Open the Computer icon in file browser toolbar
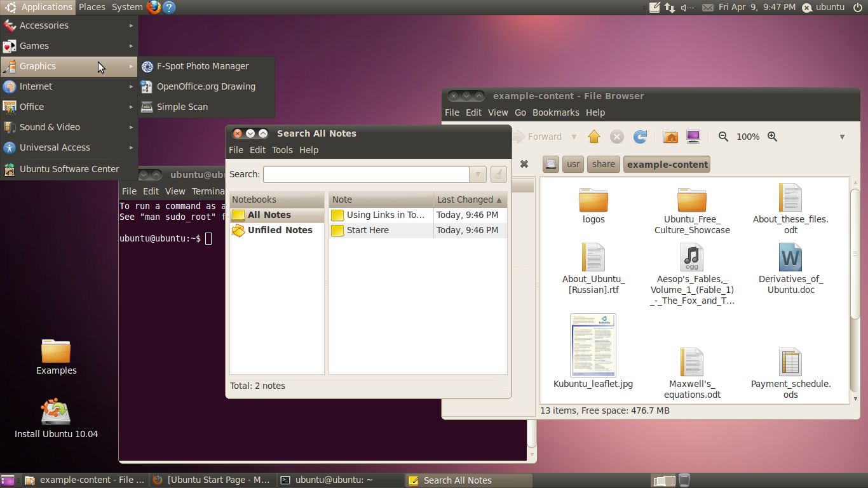Image resolution: width=868 pixels, height=488 pixels. 693,137
